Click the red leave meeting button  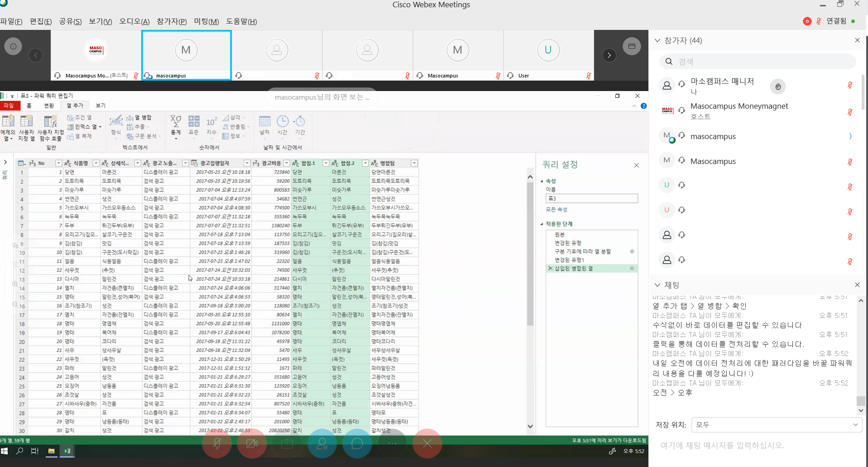[x=427, y=443]
